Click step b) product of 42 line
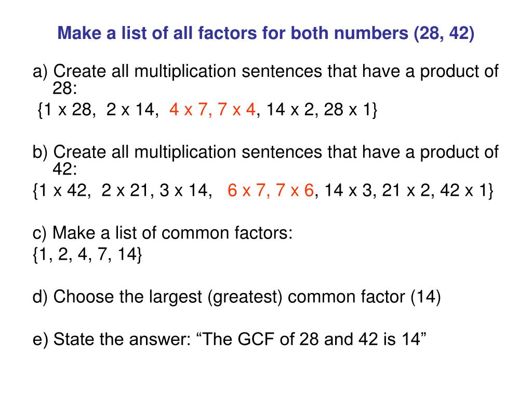Screen dimensions: 532x399 pos(265,160)
